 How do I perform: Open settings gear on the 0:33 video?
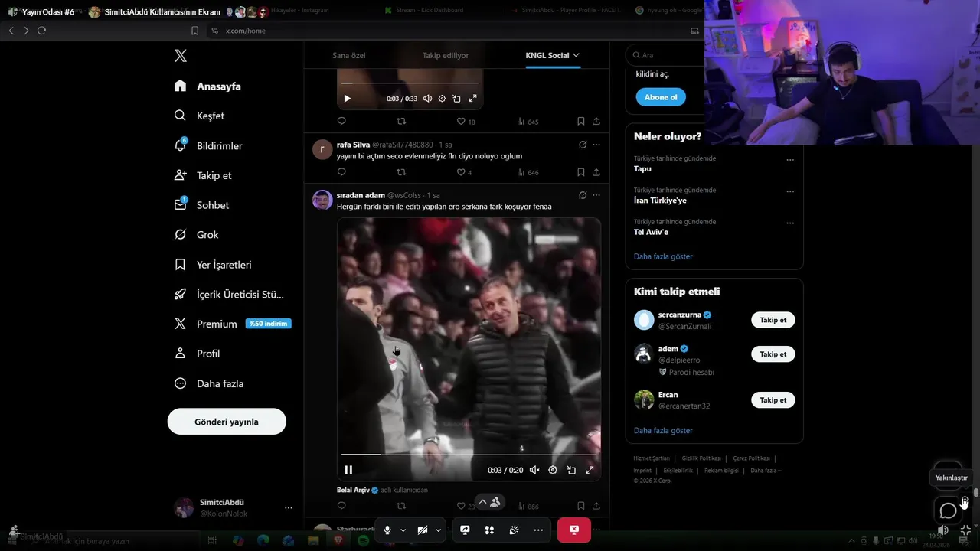[442, 99]
